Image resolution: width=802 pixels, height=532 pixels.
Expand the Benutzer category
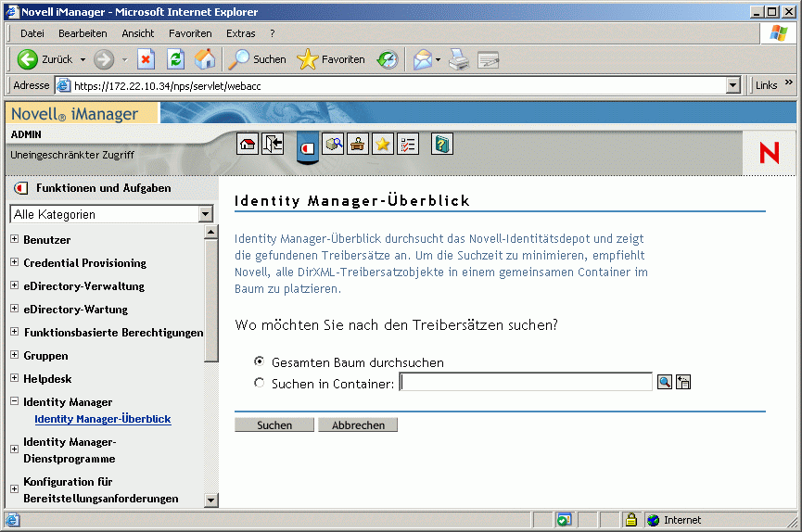pyautogui.click(x=14, y=239)
